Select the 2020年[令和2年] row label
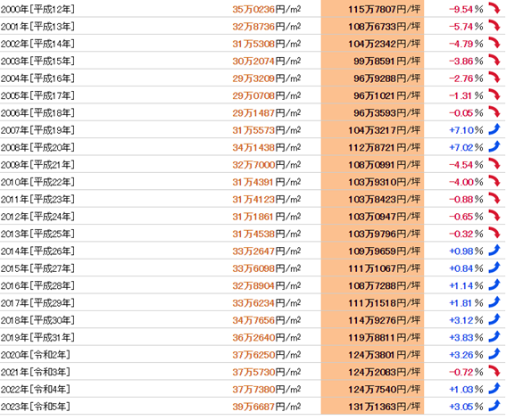 [x=35, y=355]
